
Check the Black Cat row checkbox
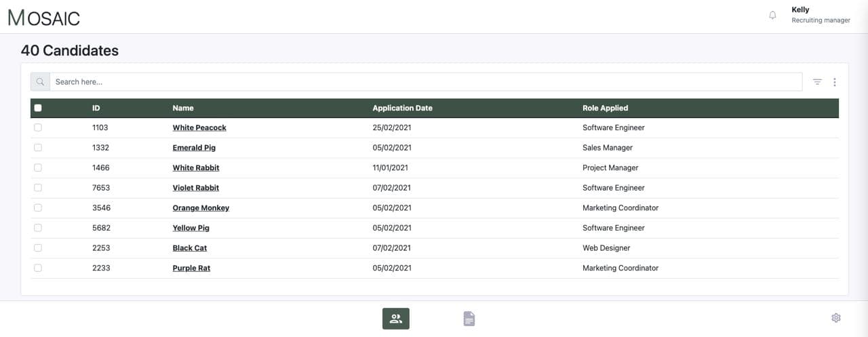pyautogui.click(x=38, y=248)
